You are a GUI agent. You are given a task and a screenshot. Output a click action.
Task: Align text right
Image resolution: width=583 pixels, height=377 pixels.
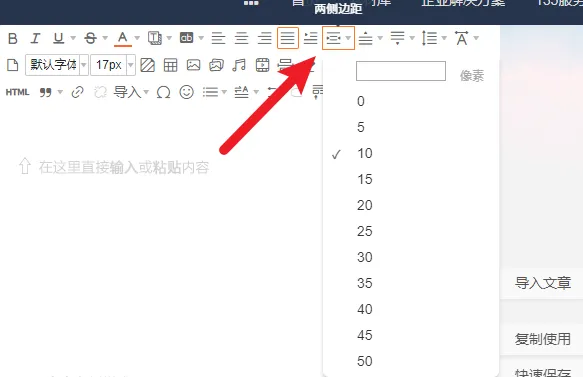click(x=264, y=38)
